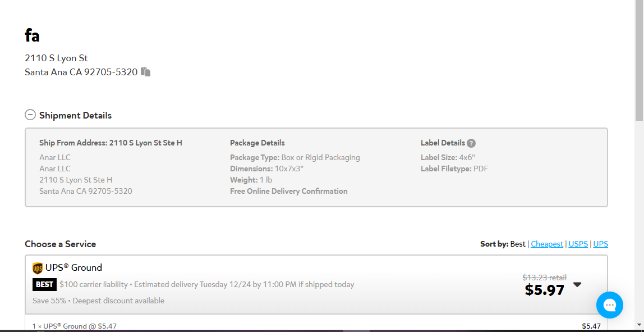Sort services by Cheapest
This screenshot has width=644, height=332.
click(x=546, y=244)
